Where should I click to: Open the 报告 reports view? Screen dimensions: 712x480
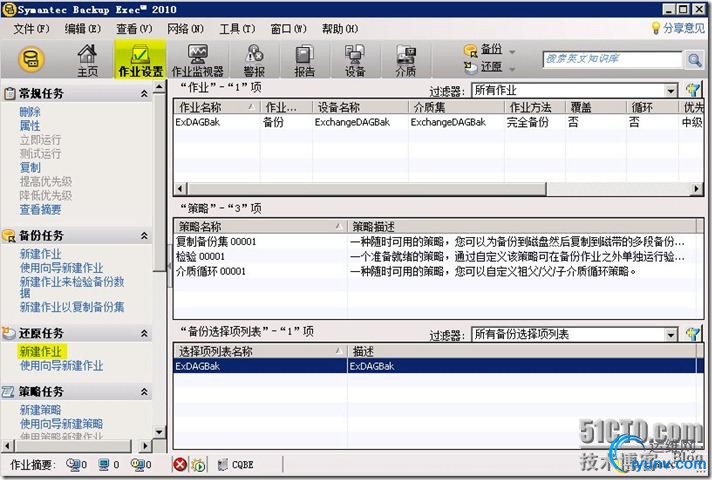pyautogui.click(x=305, y=59)
